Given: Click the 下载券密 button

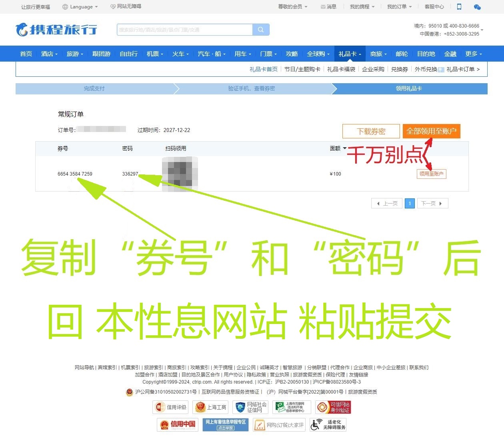Looking at the screenshot, I should (371, 131).
